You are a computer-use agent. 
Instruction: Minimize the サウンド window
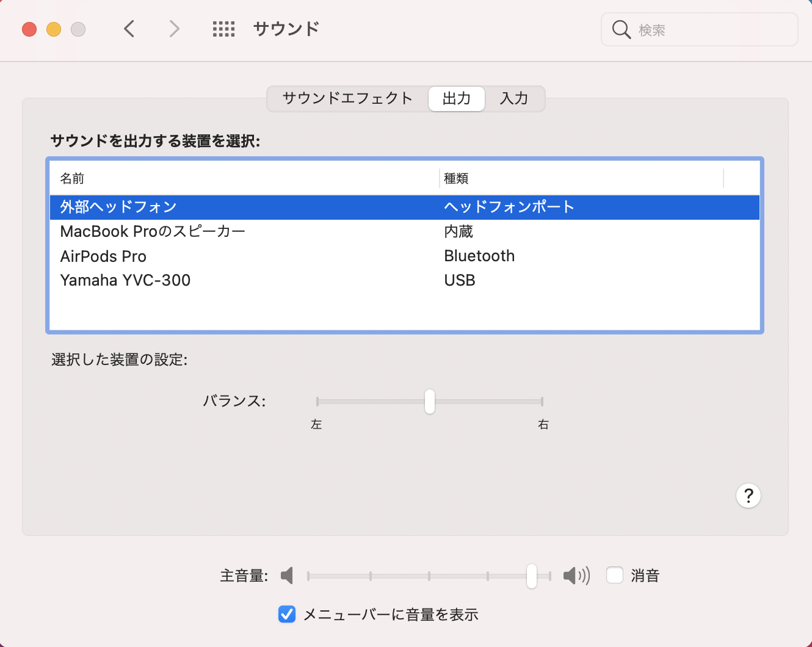point(54,29)
